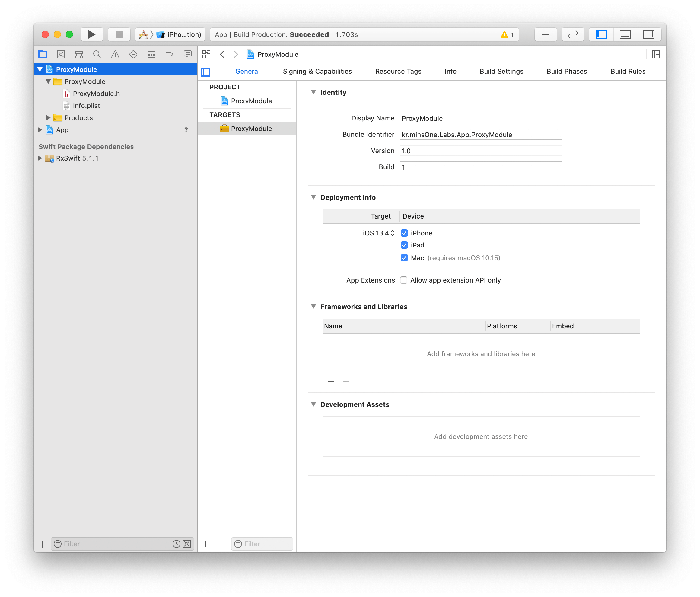Image resolution: width=700 pixels, height=597 pixels.
Task: Collapse the ProxyModule project root
Action: (x=40, y=69)
